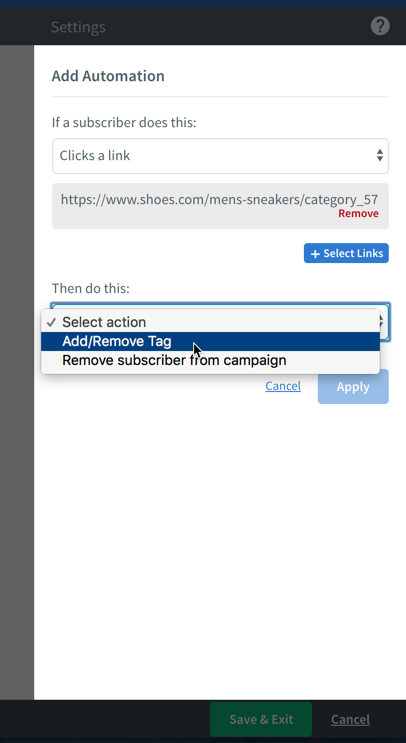Click the plus icon on Select Links

click(x=315, y=254)
